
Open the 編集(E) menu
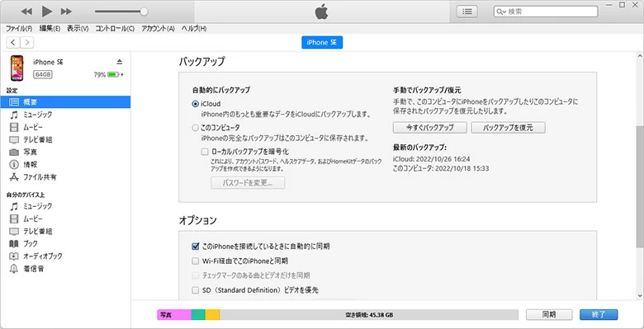pos(50,28)
